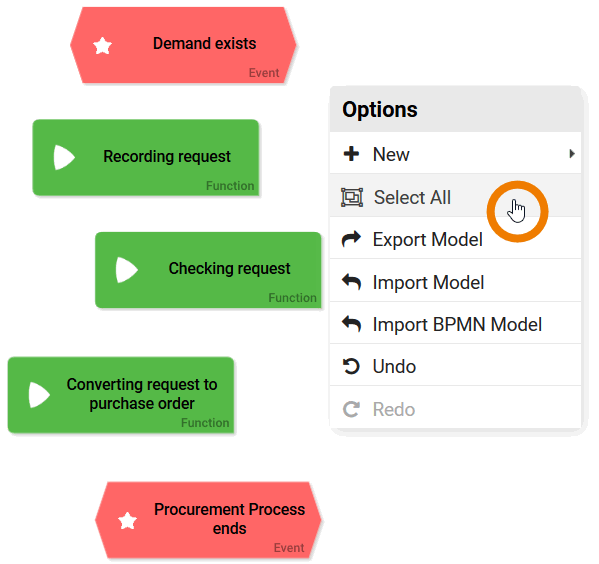Click the Export Model arrow icon

pos(351,239)
